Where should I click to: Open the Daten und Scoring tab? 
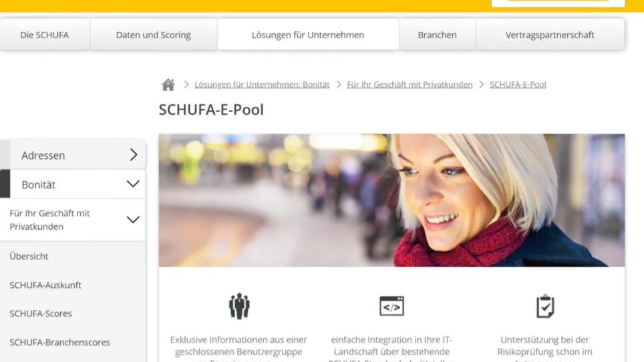[153, 35]
